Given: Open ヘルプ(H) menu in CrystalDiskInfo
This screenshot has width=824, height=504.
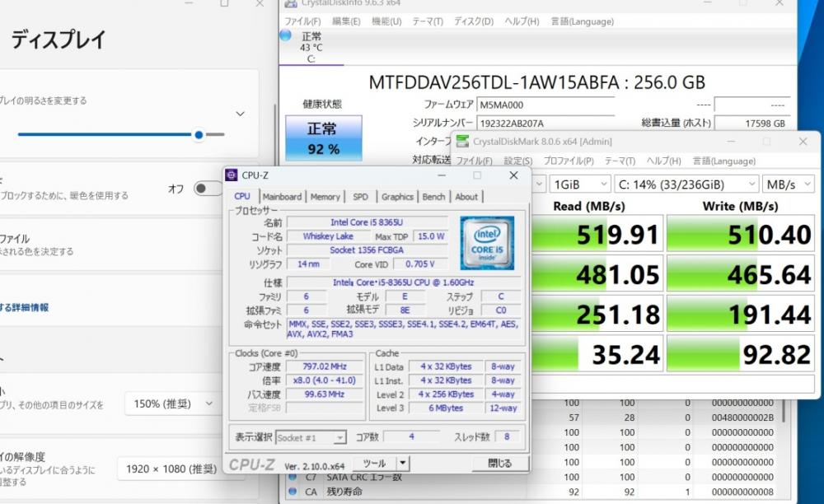Looking at the screenshot, I should click(x=522, y=21).
